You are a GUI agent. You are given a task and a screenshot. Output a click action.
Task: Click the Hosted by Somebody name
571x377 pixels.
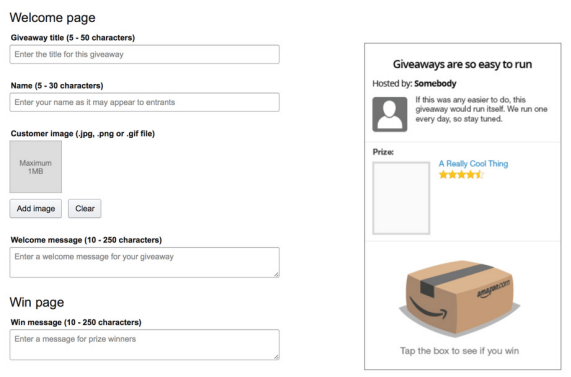pos(435,83)
